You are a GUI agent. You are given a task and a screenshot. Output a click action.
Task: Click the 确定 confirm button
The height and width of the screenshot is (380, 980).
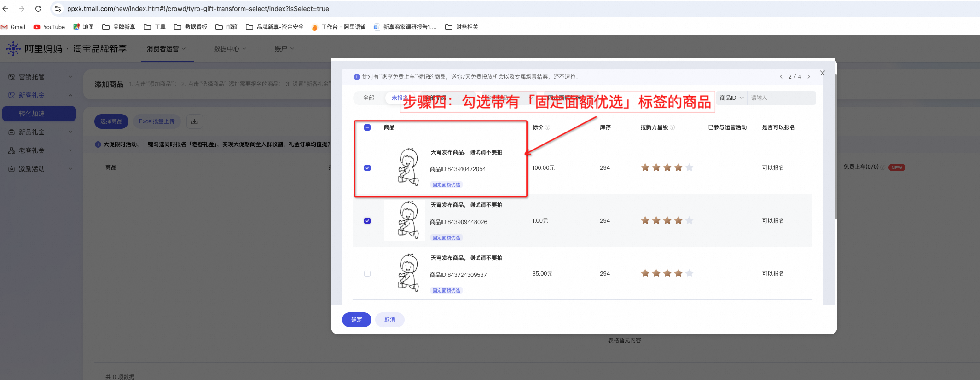point(357,320)
